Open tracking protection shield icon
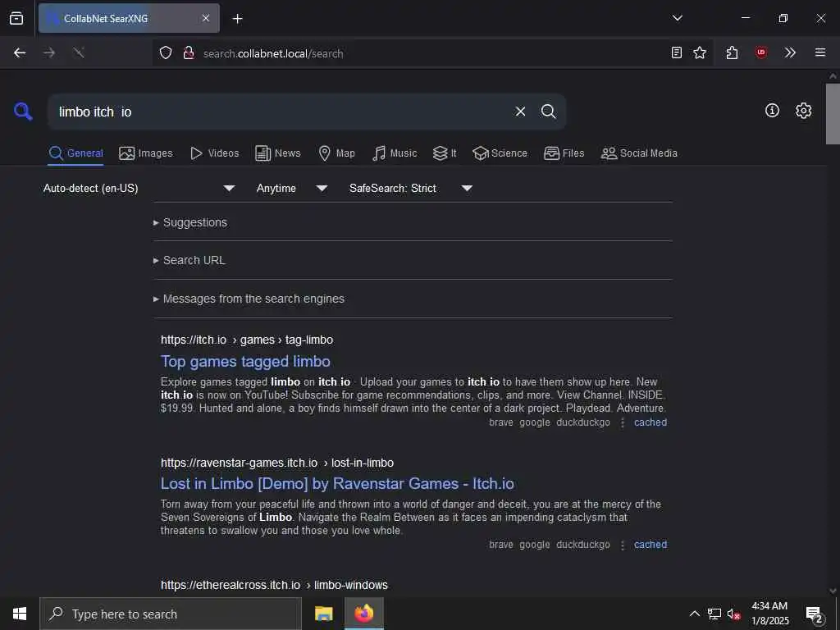The width and height of the screenshot is (840, 630). (x=166, y=52)
